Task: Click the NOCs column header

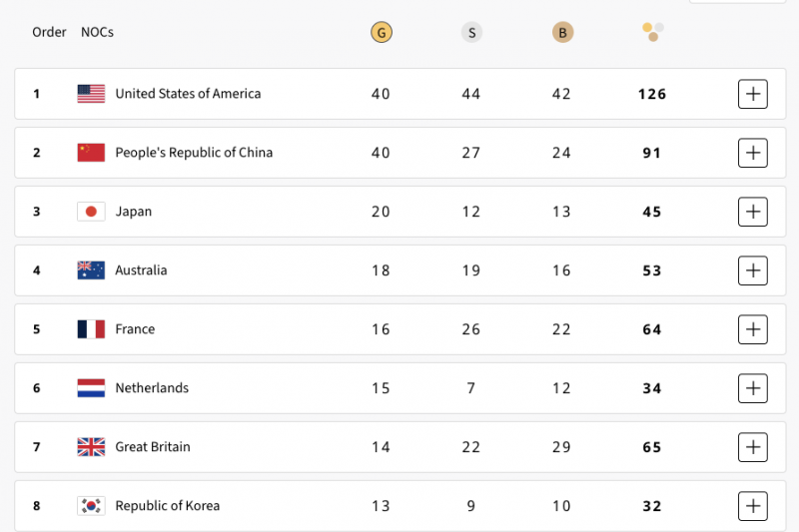Action: coord(97,32)
